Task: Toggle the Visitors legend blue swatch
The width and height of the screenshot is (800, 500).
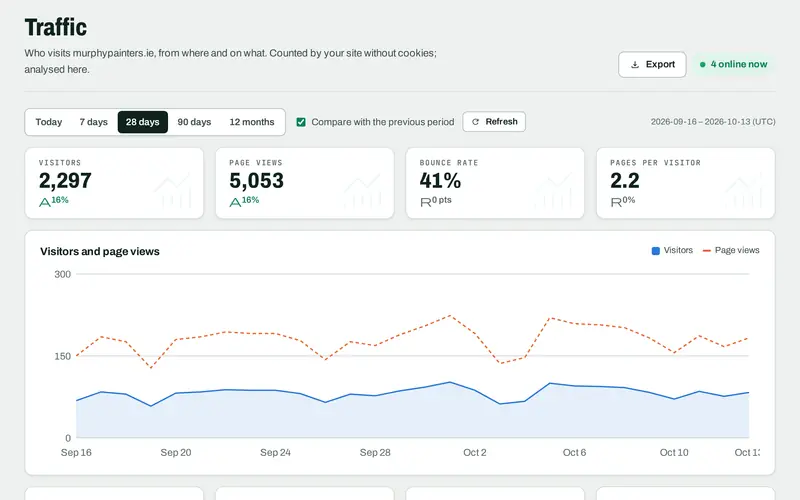Action: coord(656,251)
